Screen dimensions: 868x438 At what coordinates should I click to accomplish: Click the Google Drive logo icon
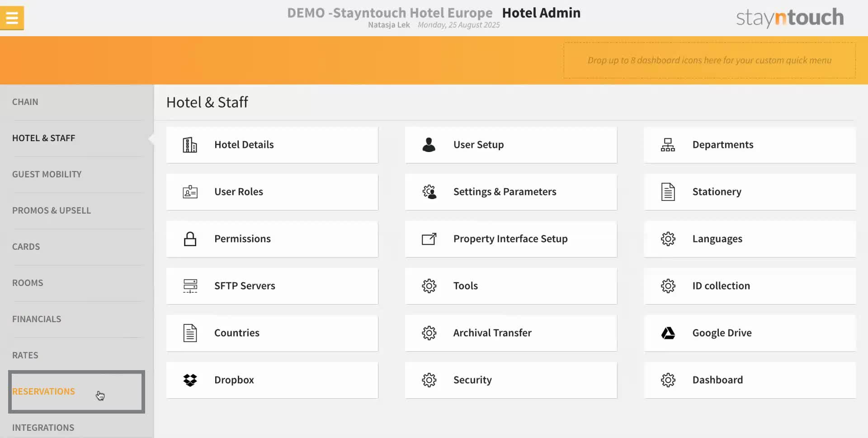(x=668, y=333)
